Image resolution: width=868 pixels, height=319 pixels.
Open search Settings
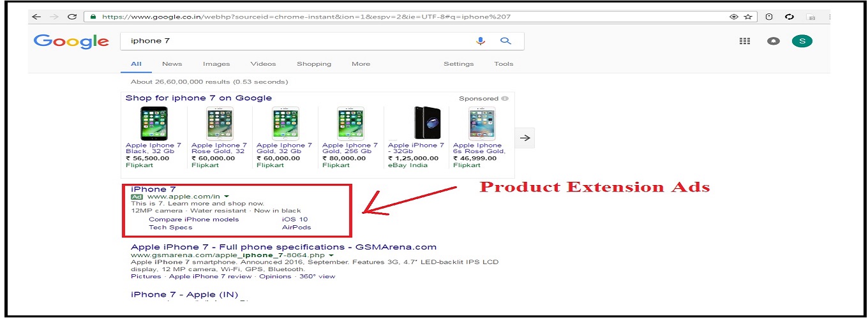click(x=459, y=64)
